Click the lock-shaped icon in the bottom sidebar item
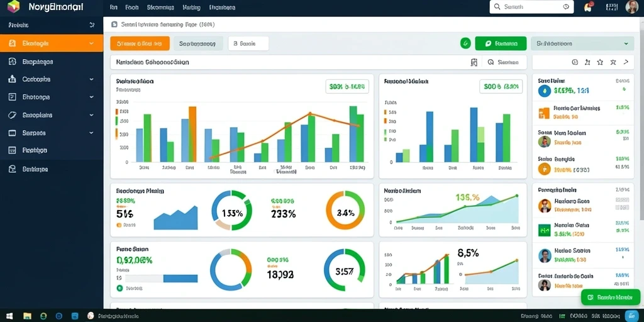 (12, 169)
